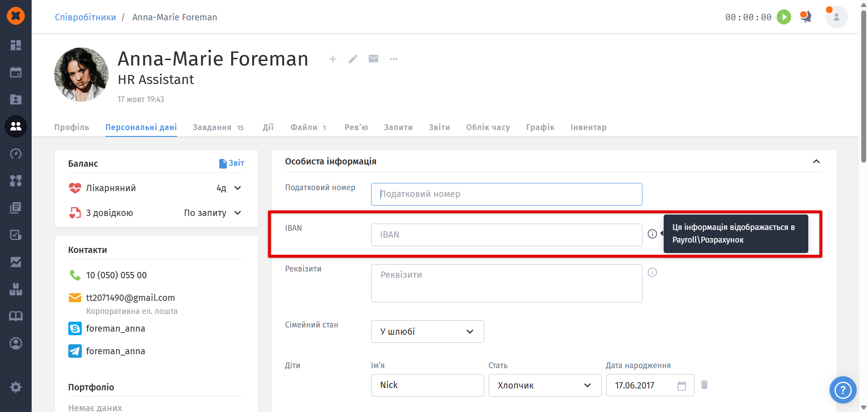Open the calendar icon in sidebar

click(x=16, y=72)
